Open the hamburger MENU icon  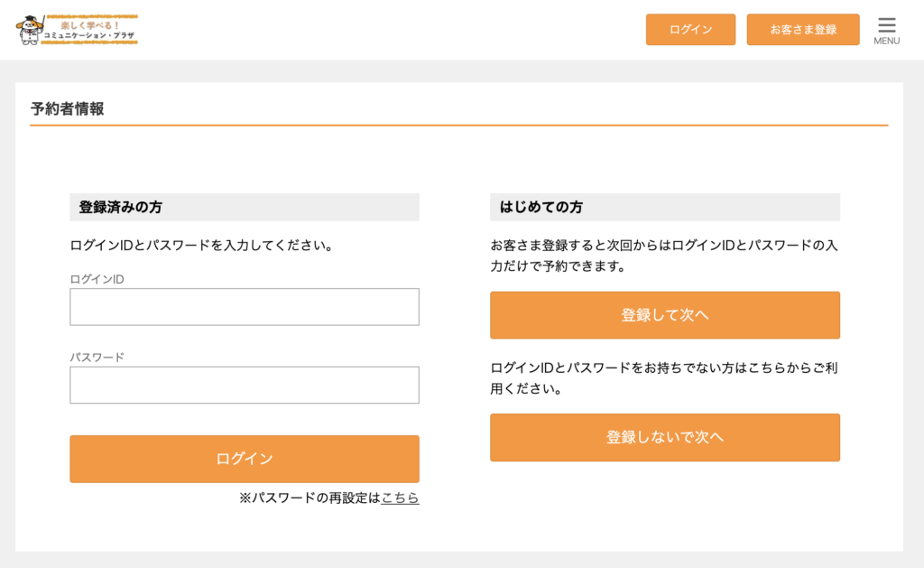pos(886,29)
